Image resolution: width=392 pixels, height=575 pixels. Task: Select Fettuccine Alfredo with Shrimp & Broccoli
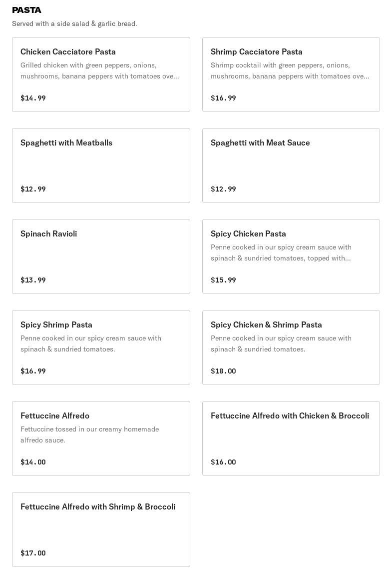click(x=98, y=507)
